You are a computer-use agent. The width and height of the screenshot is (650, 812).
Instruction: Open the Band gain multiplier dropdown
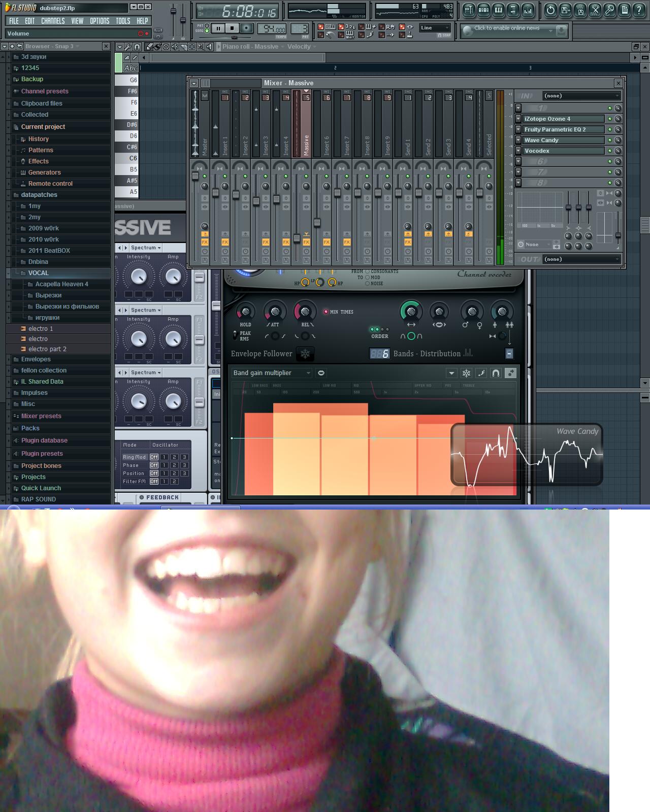[271, 373]
